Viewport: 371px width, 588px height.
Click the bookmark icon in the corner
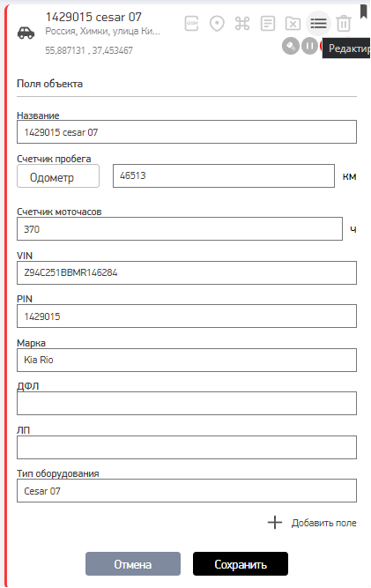[363, 11]
